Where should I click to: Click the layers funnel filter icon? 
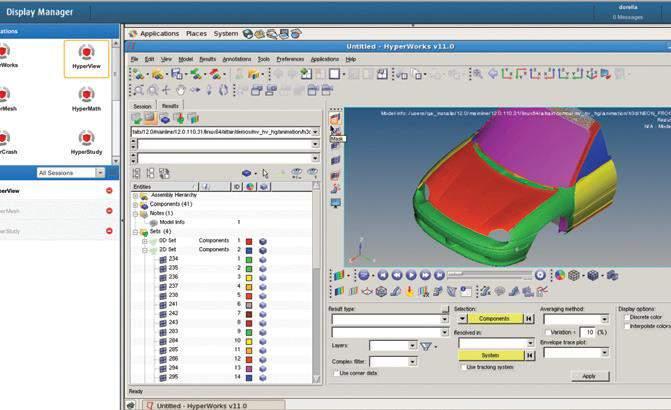pyautogui.click(x=426, y=346)
